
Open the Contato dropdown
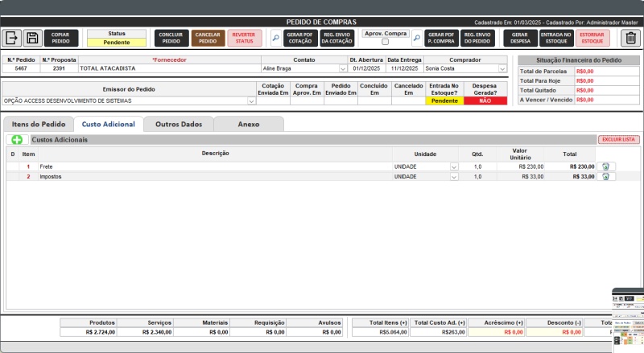[x=343, y=69]
